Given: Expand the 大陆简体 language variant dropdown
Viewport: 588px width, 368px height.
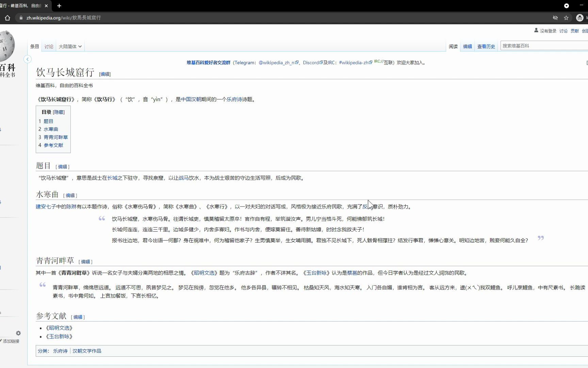Looking at the screenshot, I should (x=70, y=46).
